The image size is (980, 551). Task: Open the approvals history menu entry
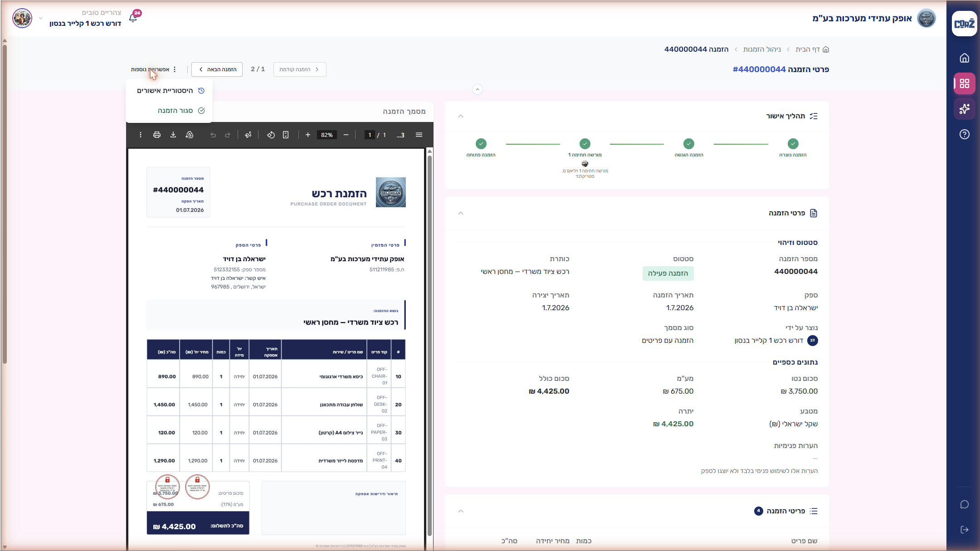click(x=169, y=91)
